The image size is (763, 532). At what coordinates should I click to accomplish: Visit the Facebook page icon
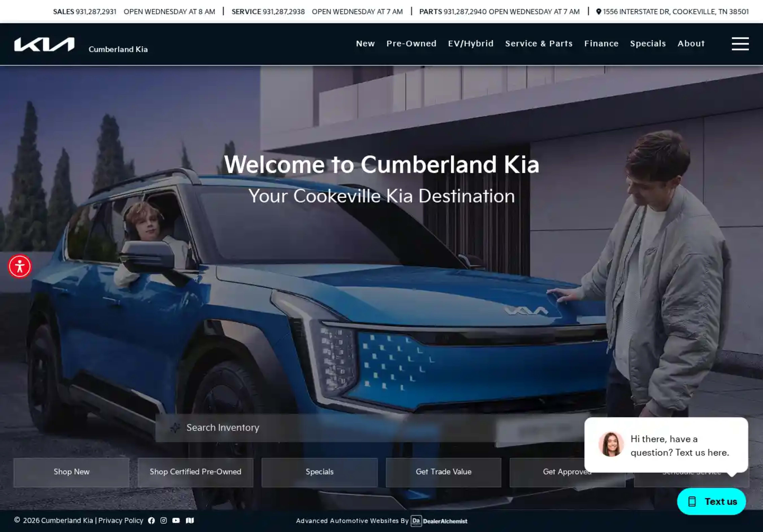152,521
